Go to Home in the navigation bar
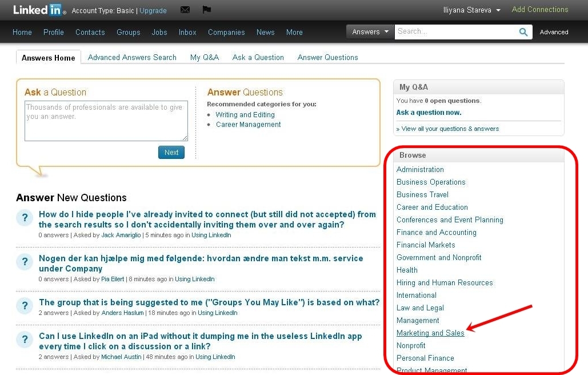This screenshot has width=588, height=375. [x=22, y=32]
